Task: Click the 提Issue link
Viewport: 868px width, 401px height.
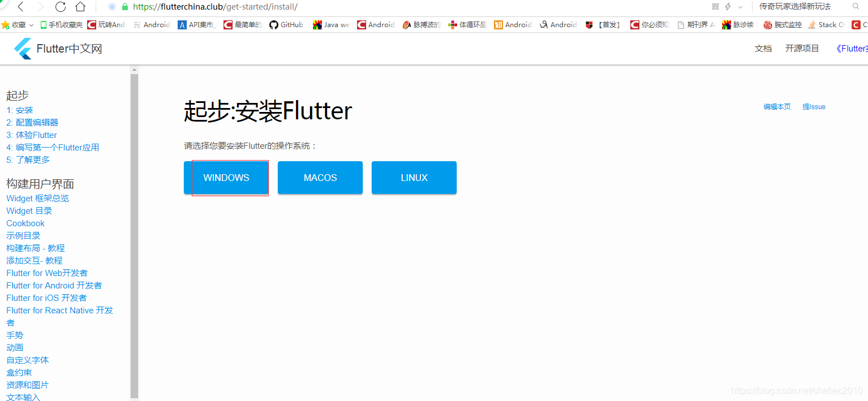Action: [x=813, y=106]
